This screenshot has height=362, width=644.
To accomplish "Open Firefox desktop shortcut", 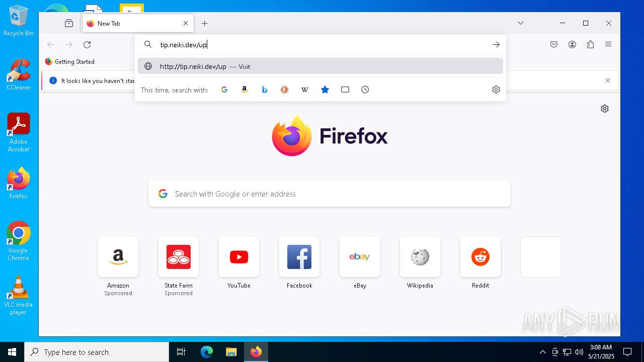I will 19,183.
